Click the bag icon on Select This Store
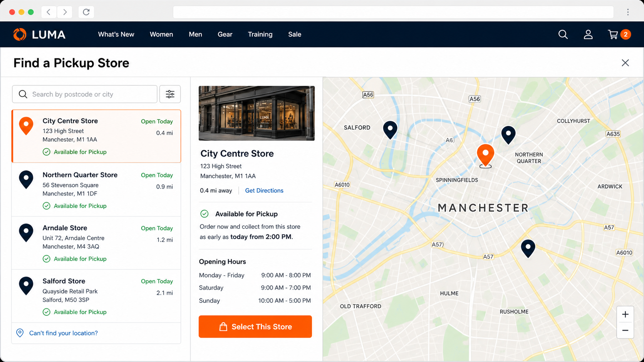Screen dimensions: 644x362 coord(223,327)
